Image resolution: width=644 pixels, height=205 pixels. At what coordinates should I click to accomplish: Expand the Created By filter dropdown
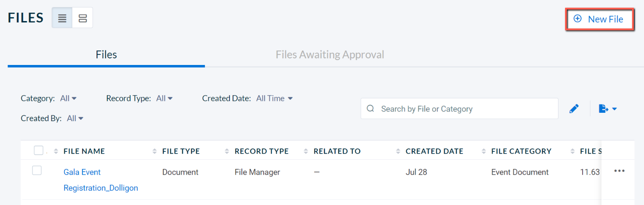[x=75, y=118]
